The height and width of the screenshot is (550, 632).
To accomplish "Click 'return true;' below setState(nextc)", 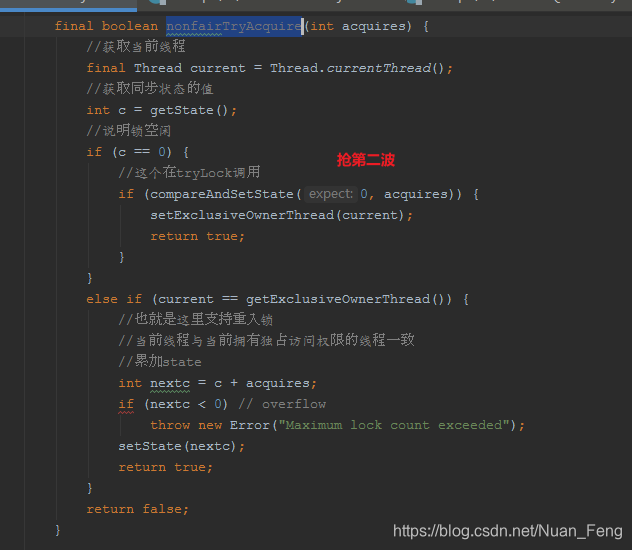I will click(x=165, y=467).
